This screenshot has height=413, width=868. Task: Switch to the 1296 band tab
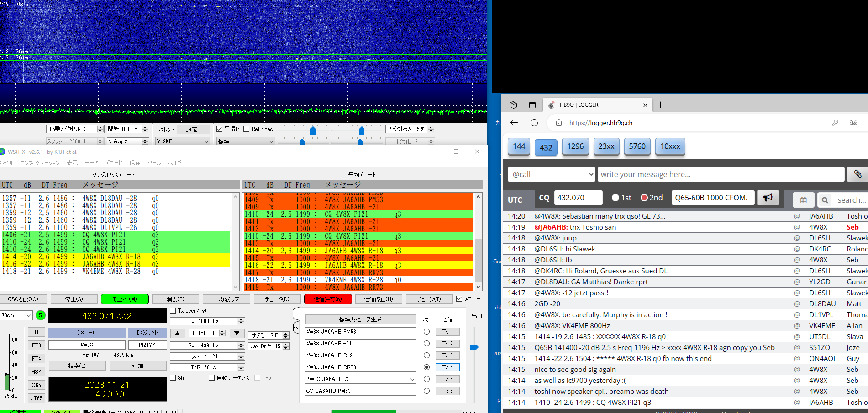pos(575,146)
